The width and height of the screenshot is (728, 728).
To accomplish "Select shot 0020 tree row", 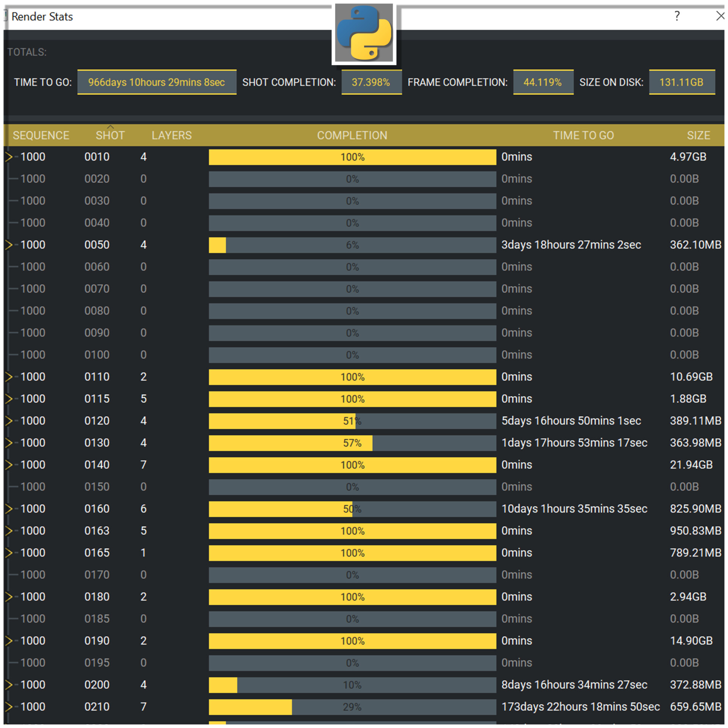I will click(x=97, y=179).
